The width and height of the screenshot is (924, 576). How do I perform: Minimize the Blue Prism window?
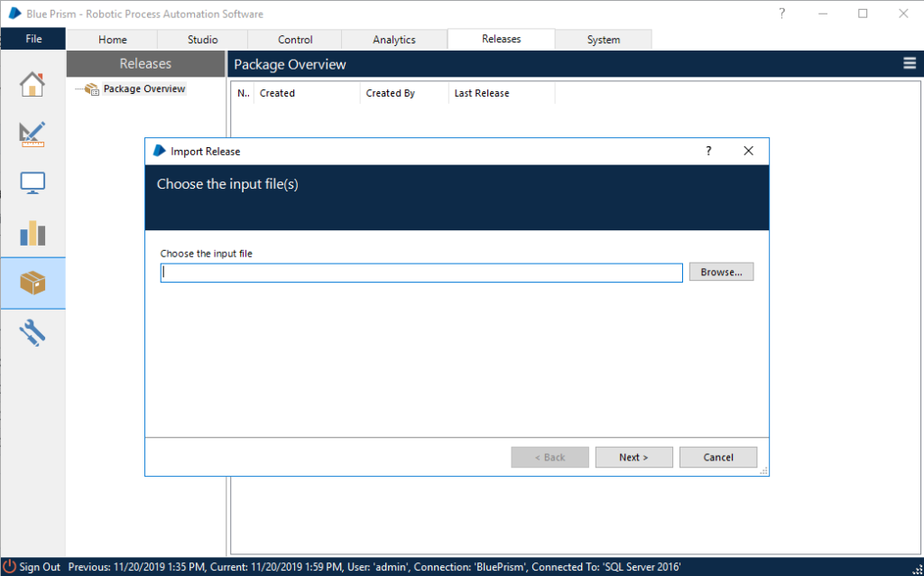point(823,14)
